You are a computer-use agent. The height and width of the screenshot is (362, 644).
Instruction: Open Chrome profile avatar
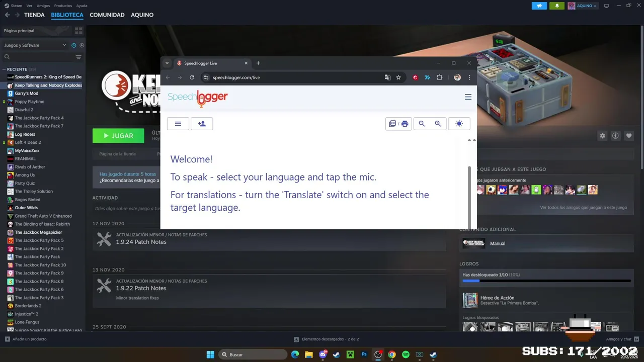click(457, 77)
